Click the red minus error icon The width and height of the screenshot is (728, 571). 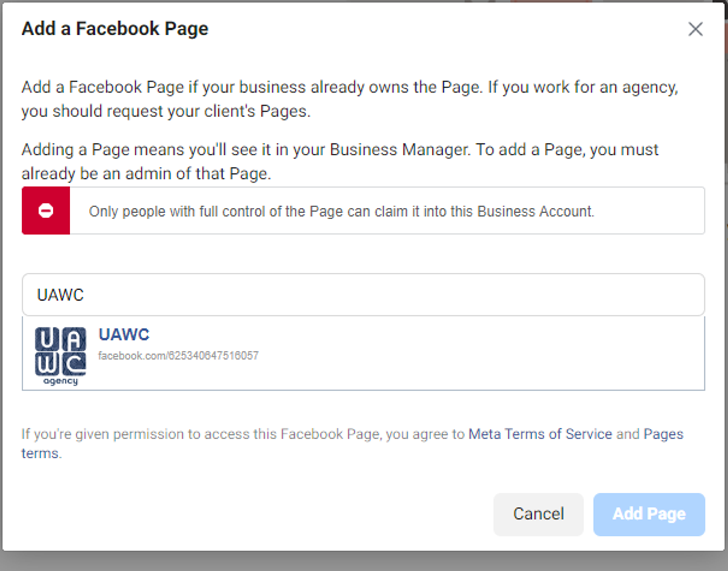[x=46, y=211]
